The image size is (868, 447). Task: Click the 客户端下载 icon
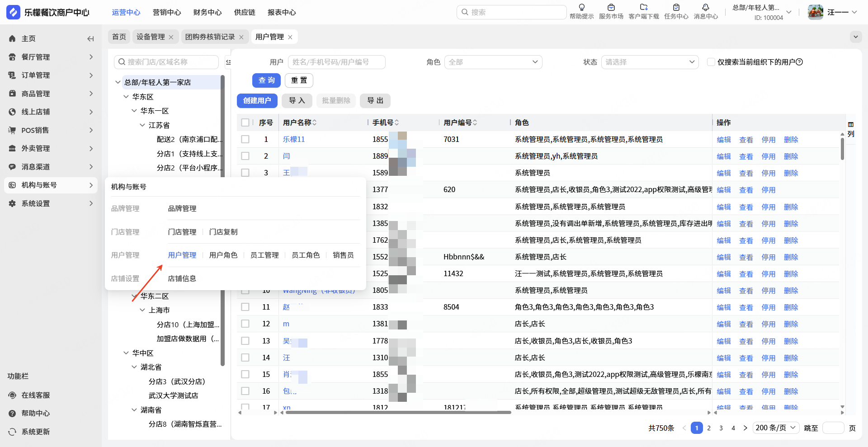[x=644, y=7]
